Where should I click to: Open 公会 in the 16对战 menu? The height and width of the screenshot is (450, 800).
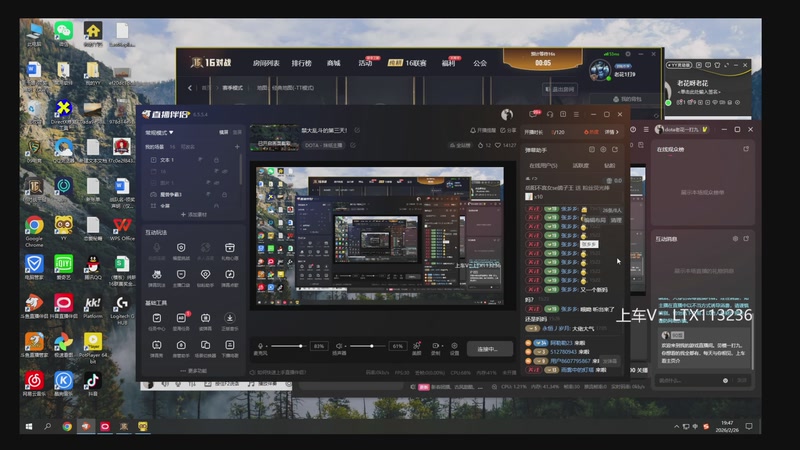pos(480,63)
